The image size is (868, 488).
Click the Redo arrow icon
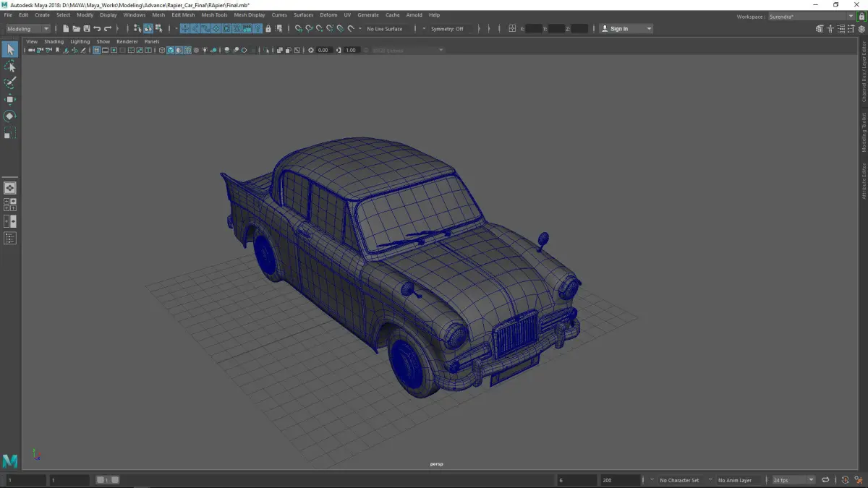pyautogui.click(x=107, y=29)
